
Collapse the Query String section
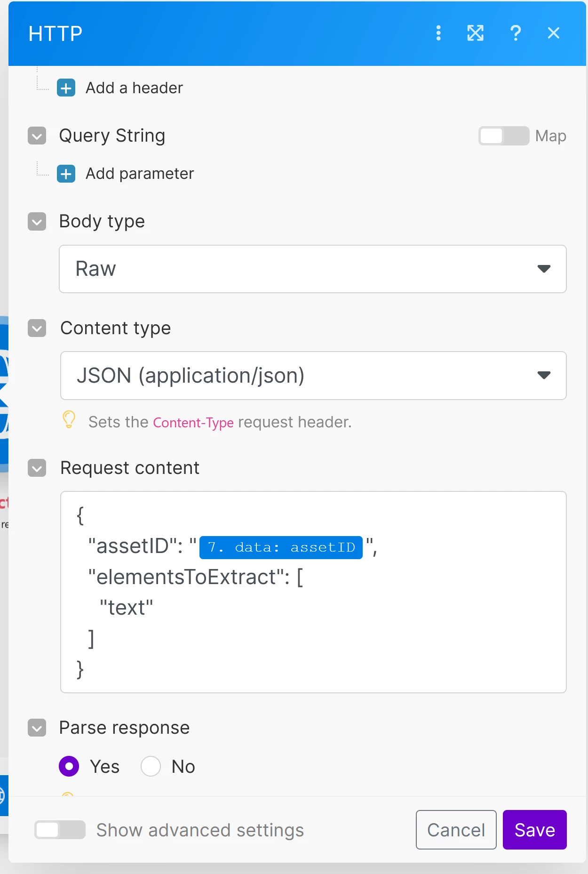pos(37,136)
